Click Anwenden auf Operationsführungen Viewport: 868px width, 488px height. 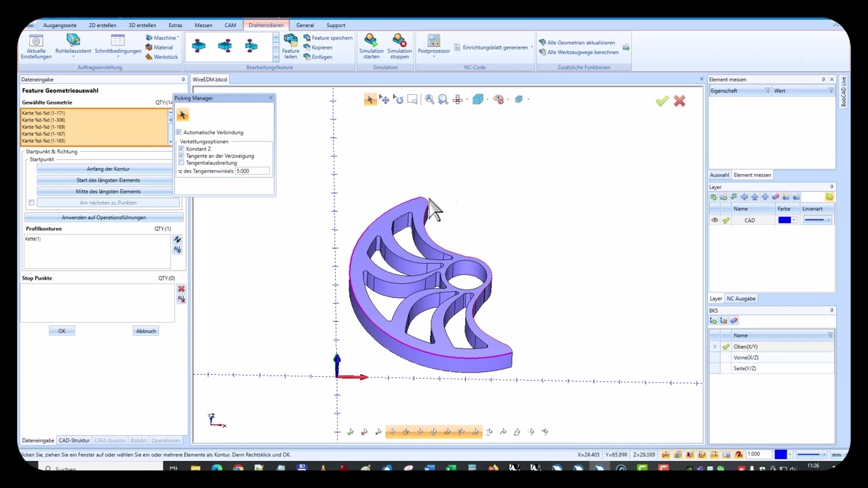click(104, 218)
